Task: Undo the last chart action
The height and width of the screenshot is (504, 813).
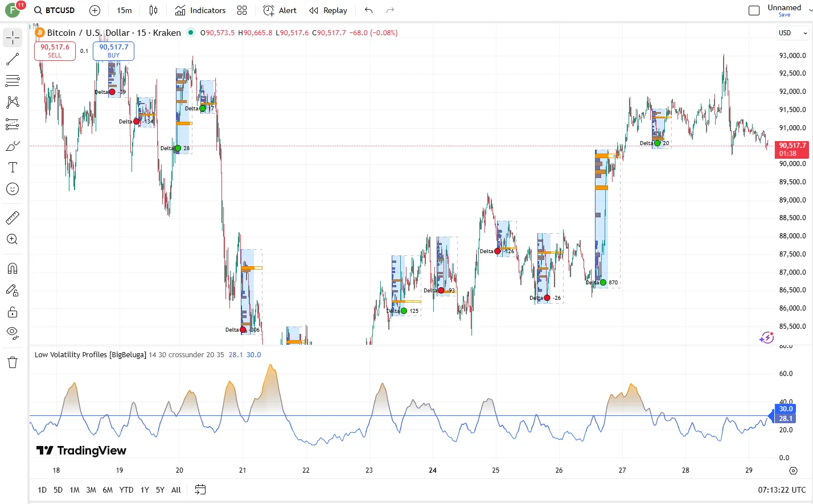Action: pos(369,10)
